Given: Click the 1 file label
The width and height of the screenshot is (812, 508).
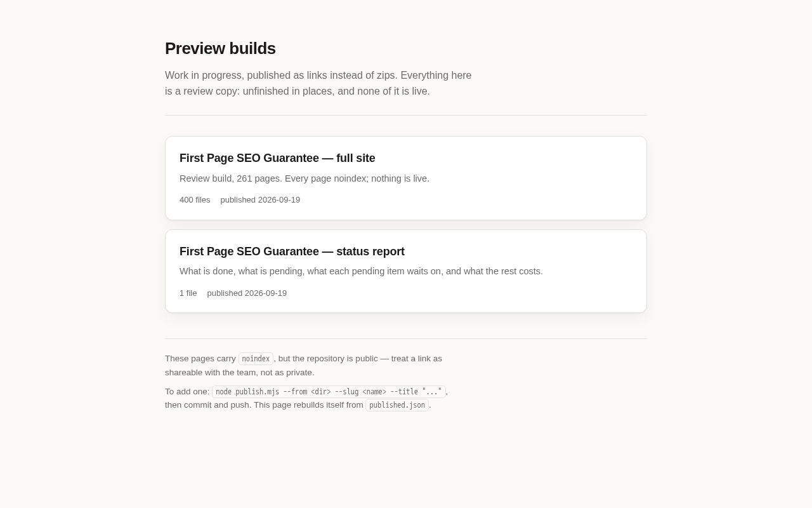Looking at the screenshot, I should pos(188,293).
